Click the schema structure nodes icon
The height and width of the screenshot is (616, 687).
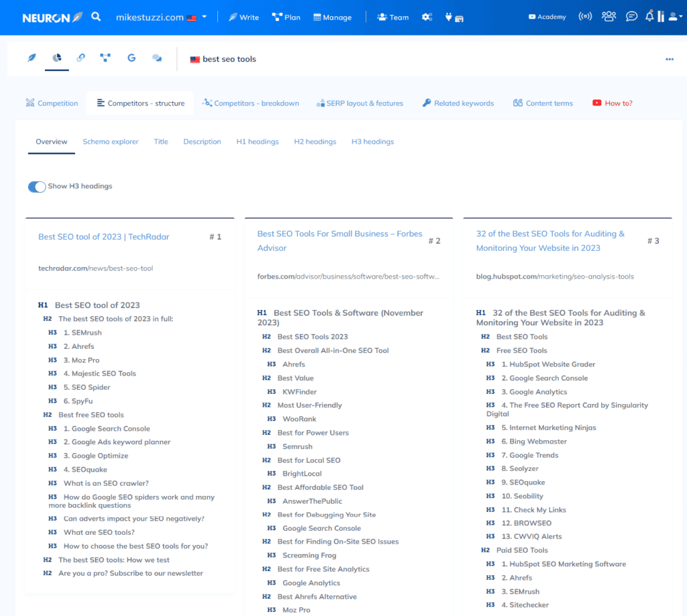(105, 58)
